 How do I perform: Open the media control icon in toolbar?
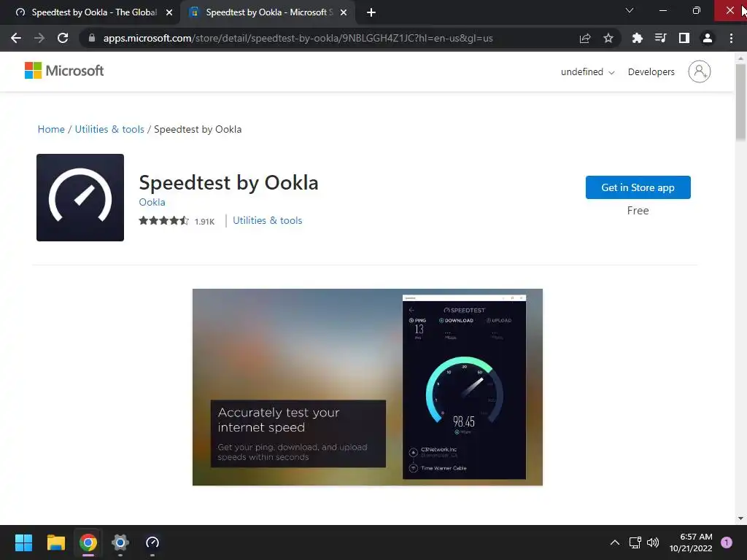coord(660,38)
